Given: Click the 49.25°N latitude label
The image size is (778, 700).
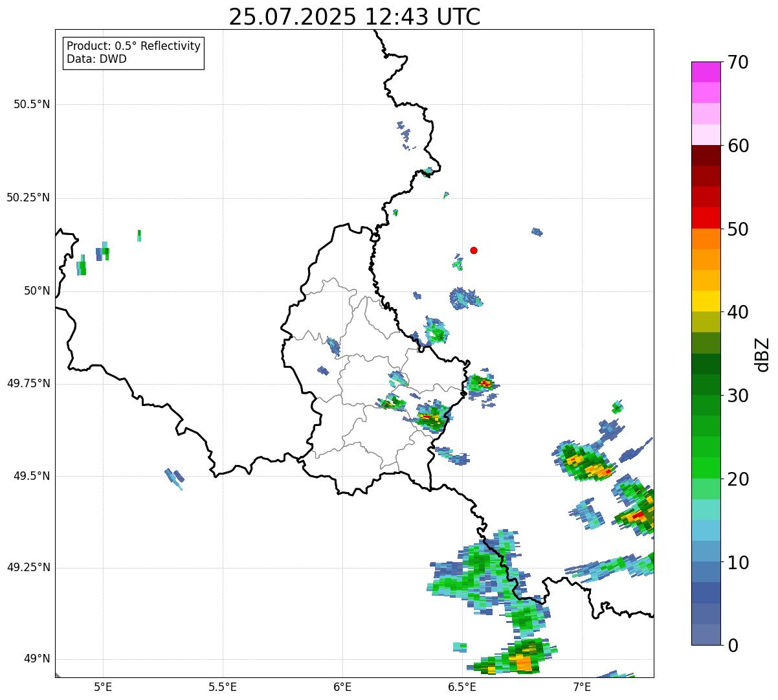Looking at the screenshot, I should coord(28,567).
